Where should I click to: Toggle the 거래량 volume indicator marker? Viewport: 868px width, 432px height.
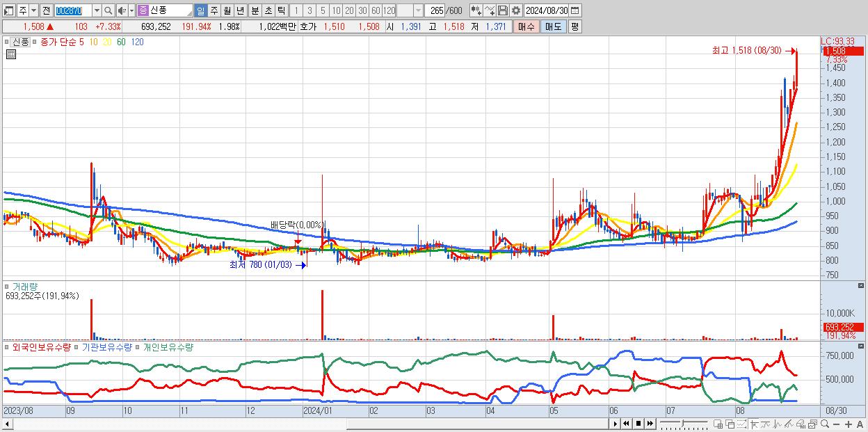tap(8, 286)
